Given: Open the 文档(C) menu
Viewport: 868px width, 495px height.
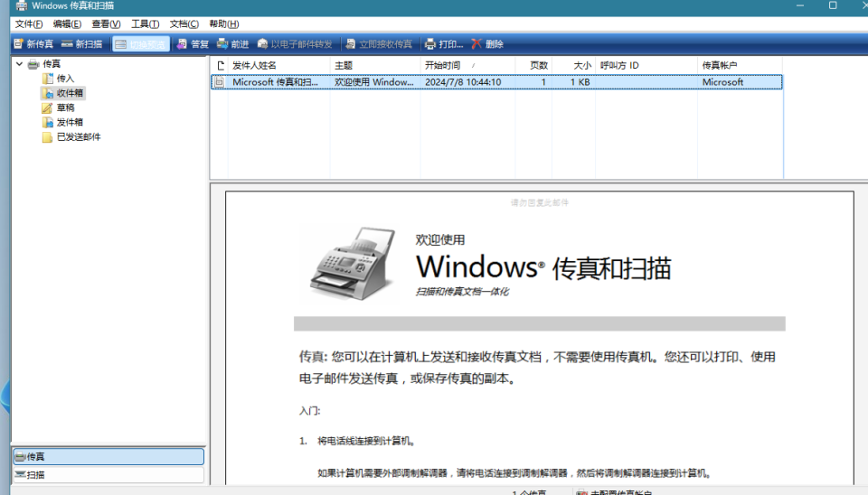Looking at the screenshot, I should tap(184, 23).
